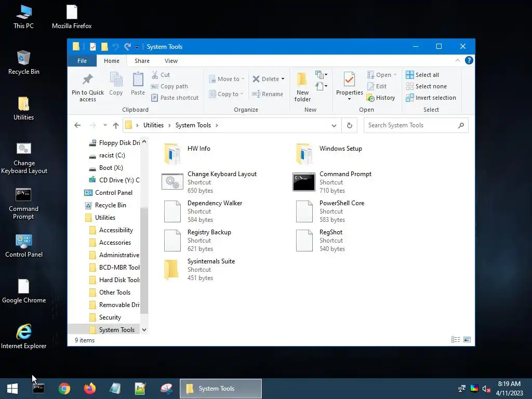Image resolution: width=532 pixels, height=399 pixels.
Task: Open the Quick Access Toolbar customize dropdown
Action: coord(137,47)
